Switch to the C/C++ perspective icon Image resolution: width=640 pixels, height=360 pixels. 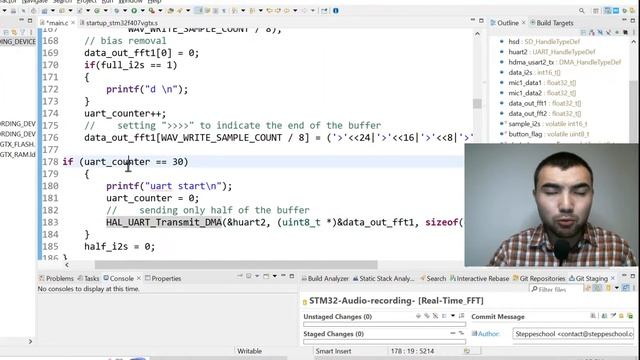tap(608, 11)
